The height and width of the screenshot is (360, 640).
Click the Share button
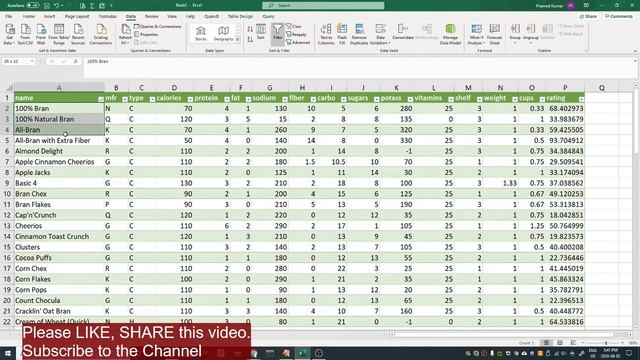click(x=589, y=16)
